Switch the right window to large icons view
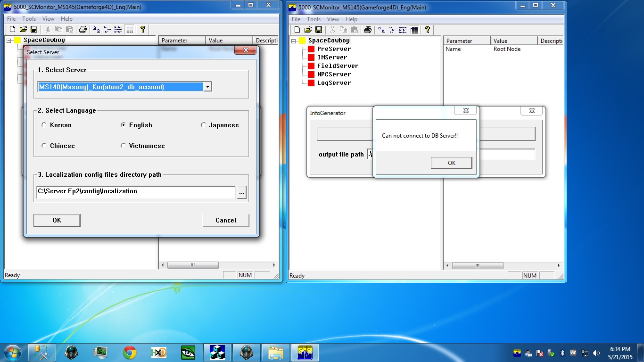This screenshot has width=644, height=362. pyautogui.click(x=382, y=30)
